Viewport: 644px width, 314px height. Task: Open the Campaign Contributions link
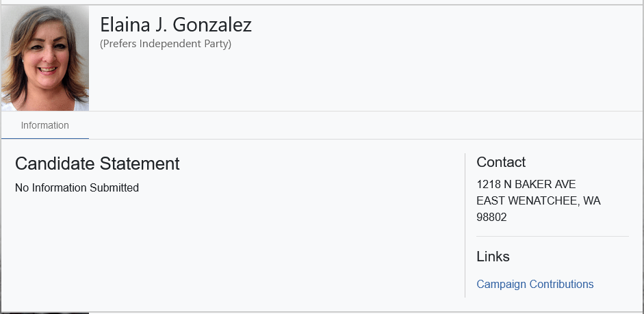point(534,285)
